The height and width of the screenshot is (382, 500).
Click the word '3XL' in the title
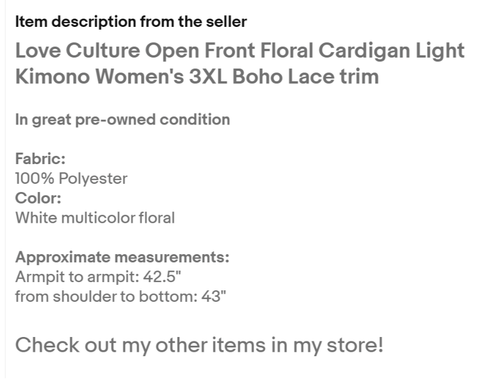(x=208, y=77)
